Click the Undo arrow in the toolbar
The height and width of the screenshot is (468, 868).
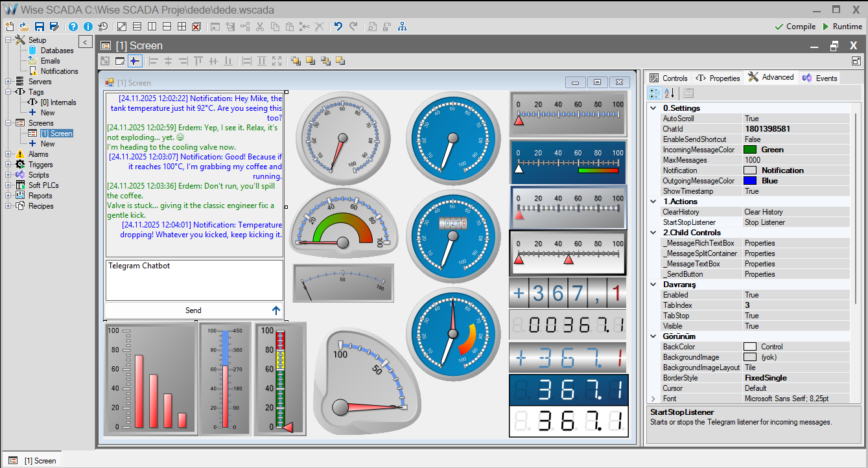[x=338, y=27]
